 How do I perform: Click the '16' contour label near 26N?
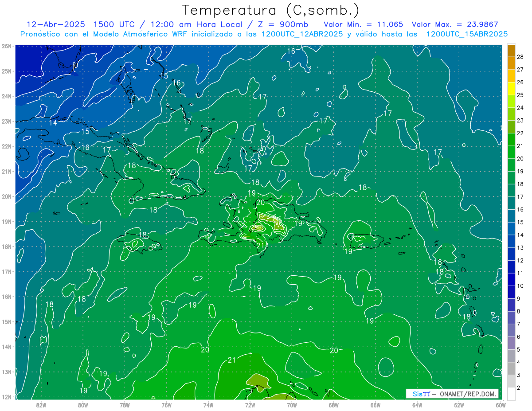click(x=291, y=51)
